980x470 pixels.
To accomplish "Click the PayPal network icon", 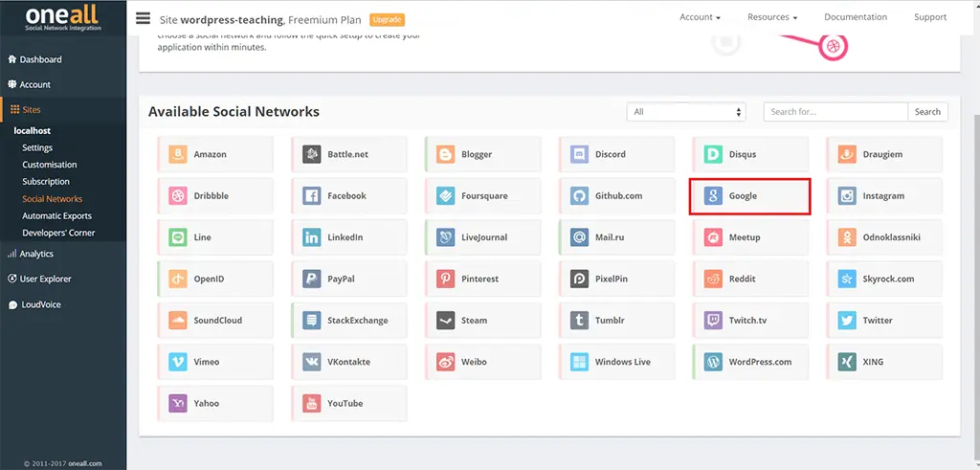I will point(311,279).
